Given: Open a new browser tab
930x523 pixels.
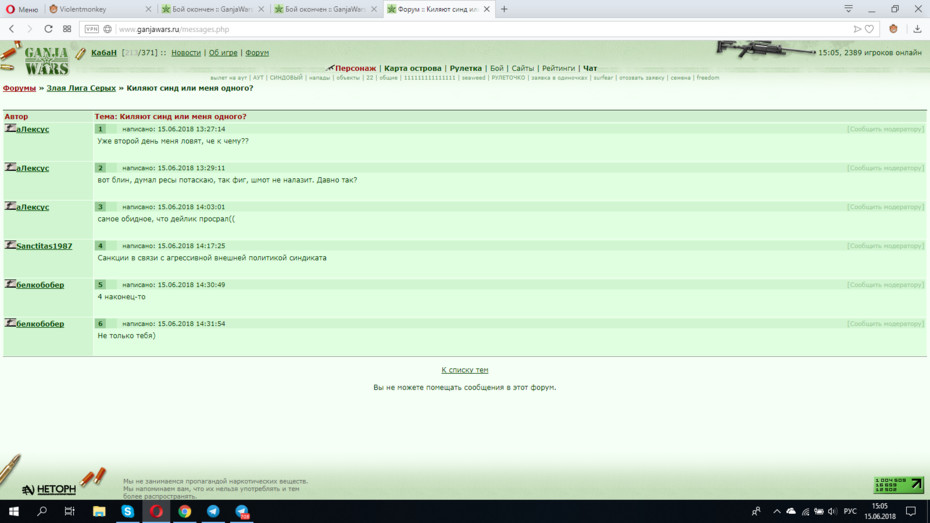Looking at the screenshot, I should click(504, 9).
